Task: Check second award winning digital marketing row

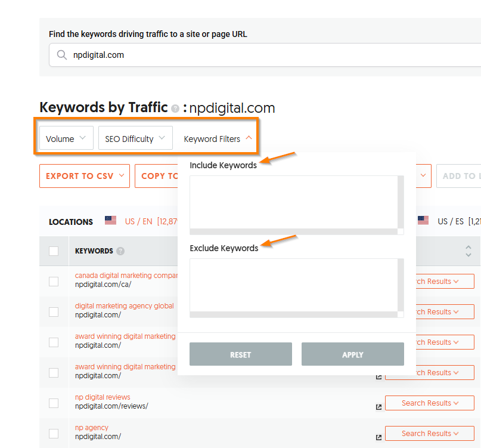Action: [x=54, y=372]
